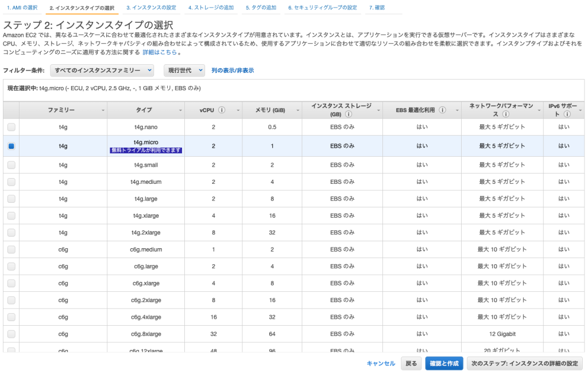Viewport: 588px width, 378px height.
Task: Check the t4g.large row checkbox
Action: [x=11, y=199]
